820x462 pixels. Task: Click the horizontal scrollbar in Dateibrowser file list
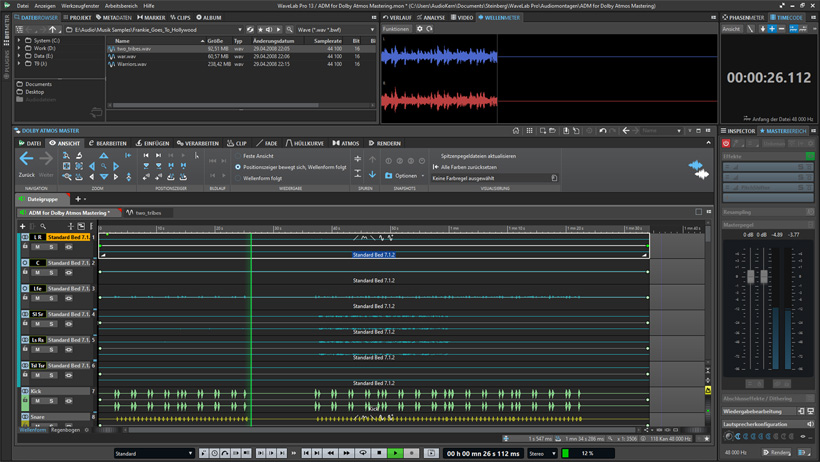216,105
